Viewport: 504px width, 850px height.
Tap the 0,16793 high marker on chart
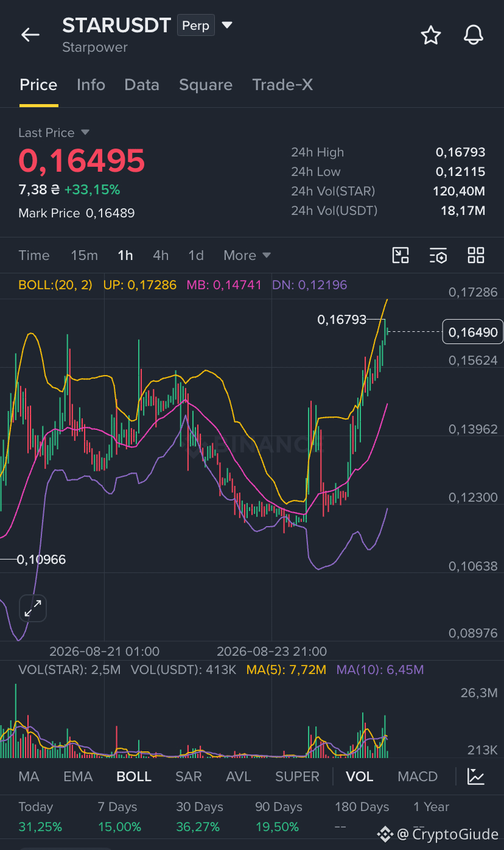[x=342, y=319]
